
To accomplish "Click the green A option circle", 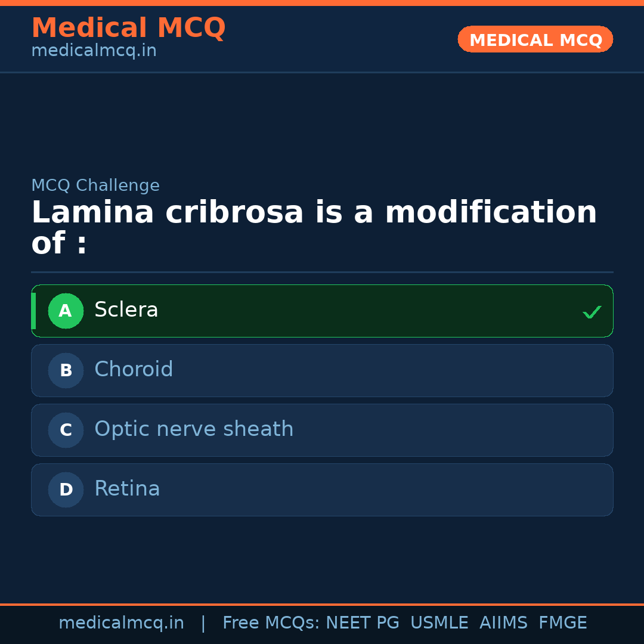I will coord(66,311).
